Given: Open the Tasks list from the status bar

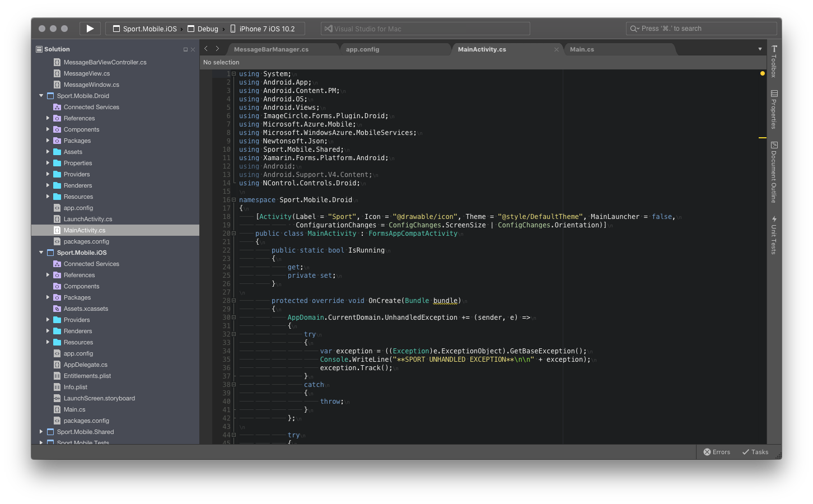Looking at the screenshot, I should pos(756,452).
